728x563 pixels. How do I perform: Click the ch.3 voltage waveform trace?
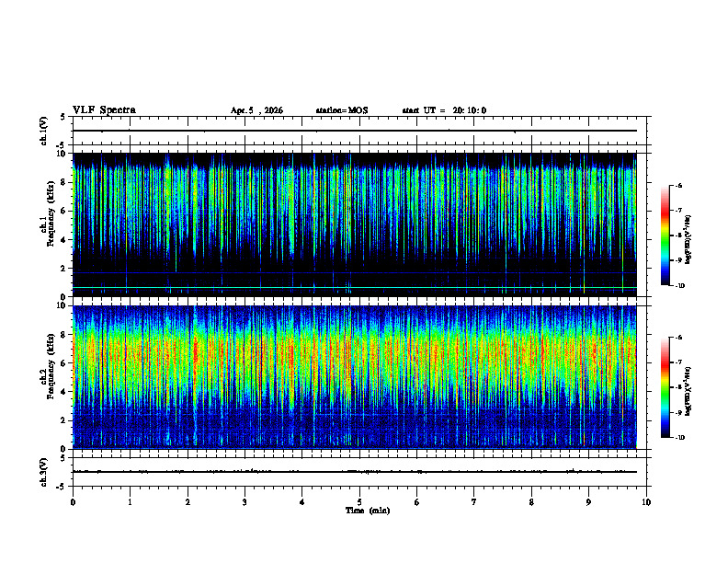click(x=355, y=472)
